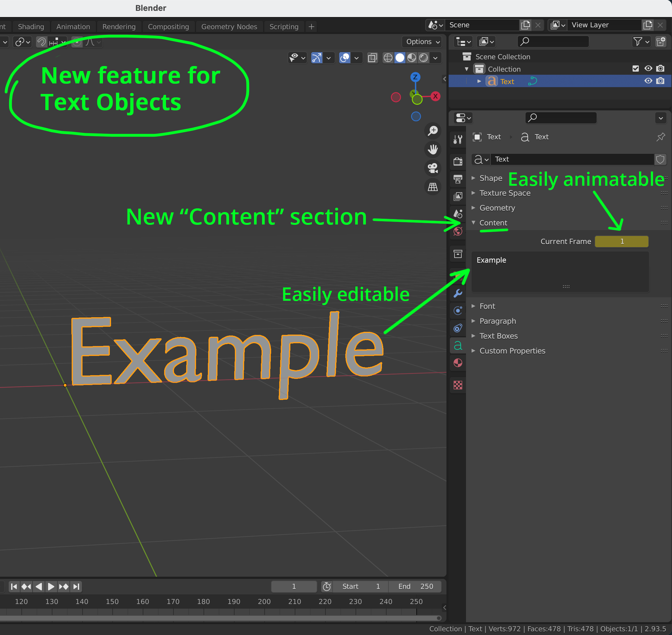Click the Current Frame animated value field

tap(621, 241)
